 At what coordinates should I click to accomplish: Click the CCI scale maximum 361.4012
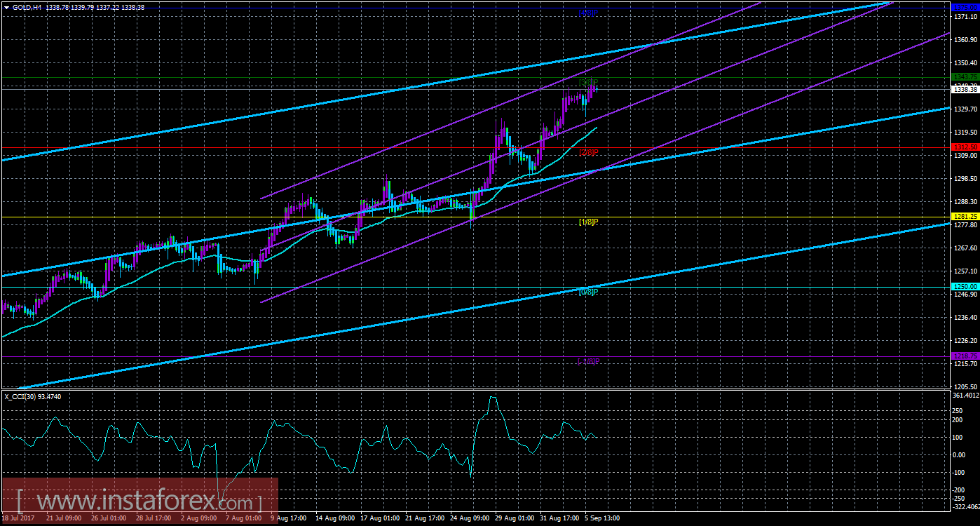[965, 396]
